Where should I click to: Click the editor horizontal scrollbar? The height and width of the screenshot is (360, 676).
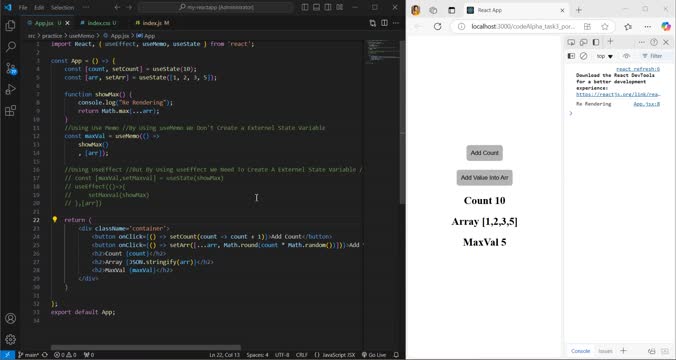point(146,347)
